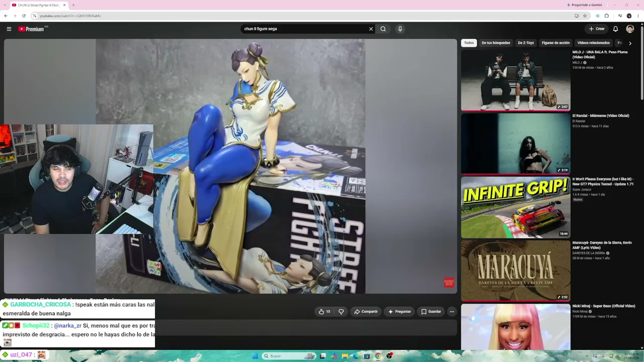
Task: Open the media controls icon in Chrome toolbar
Action: [x=620, y=16]
